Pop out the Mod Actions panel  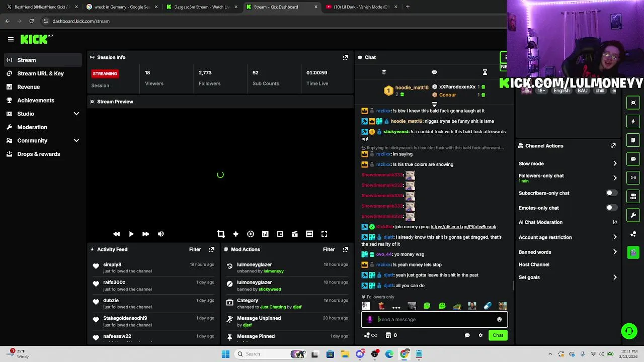click(x=345, y=249)
